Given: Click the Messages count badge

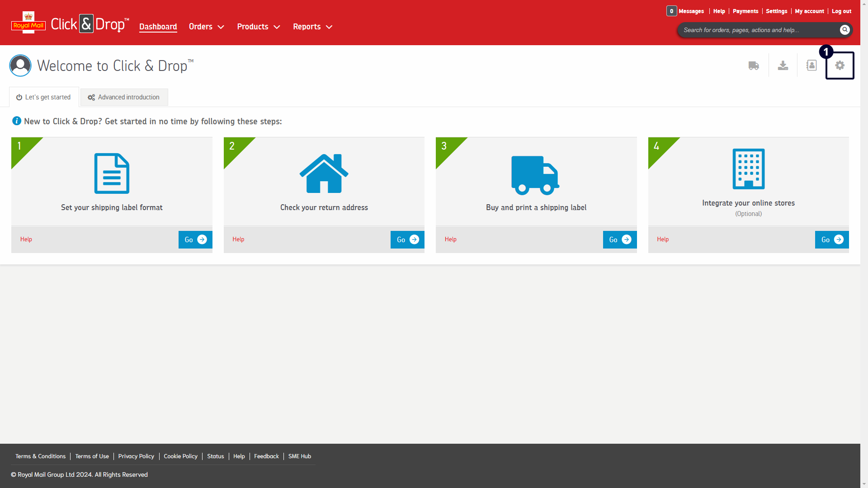Looking at the screenshot, I should (671, 11).
